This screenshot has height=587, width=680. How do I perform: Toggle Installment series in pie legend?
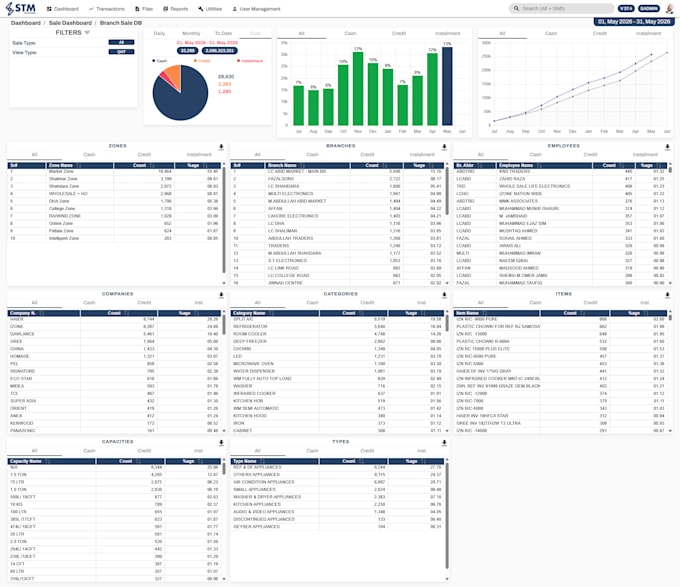click(x=250, y=61)
